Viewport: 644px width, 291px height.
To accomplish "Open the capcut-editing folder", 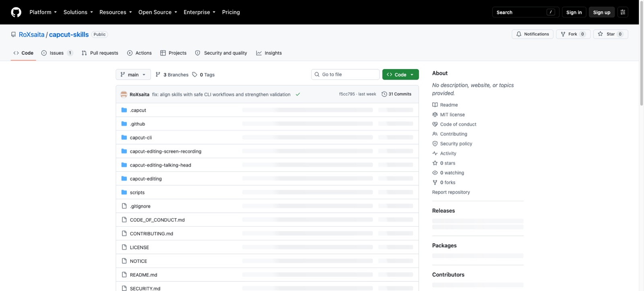I will click(146, 179).
